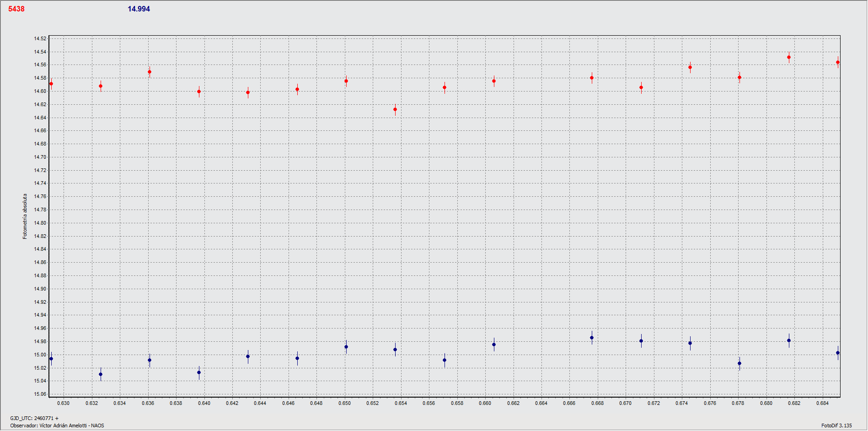Click the 14.70 y-axis tick label

point(40,157)
